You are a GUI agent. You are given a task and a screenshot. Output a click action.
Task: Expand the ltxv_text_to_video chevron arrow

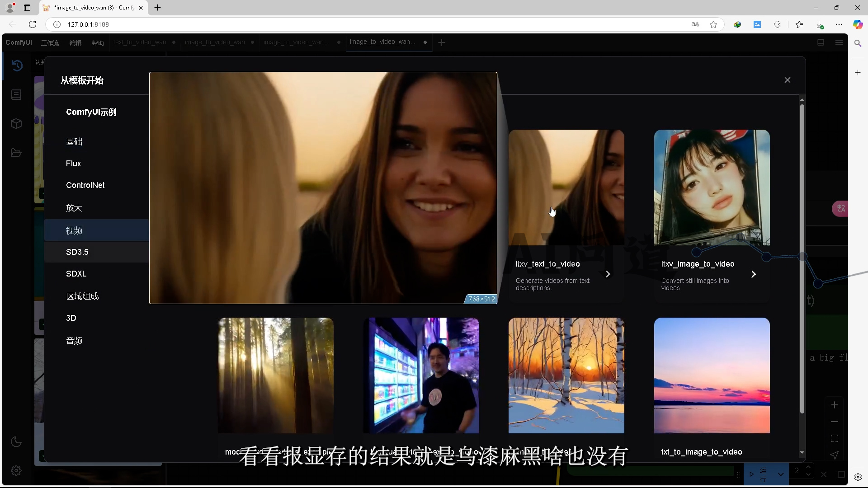[608, 274]
